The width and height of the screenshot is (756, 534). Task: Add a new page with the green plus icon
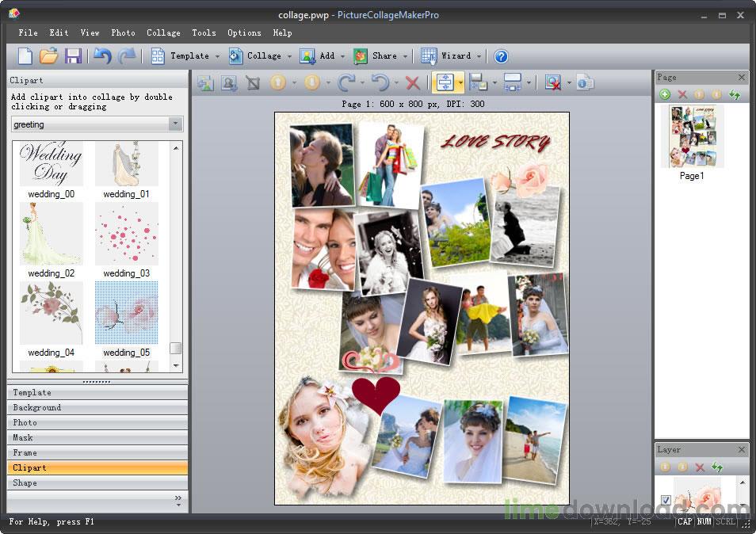click(666, 94)
